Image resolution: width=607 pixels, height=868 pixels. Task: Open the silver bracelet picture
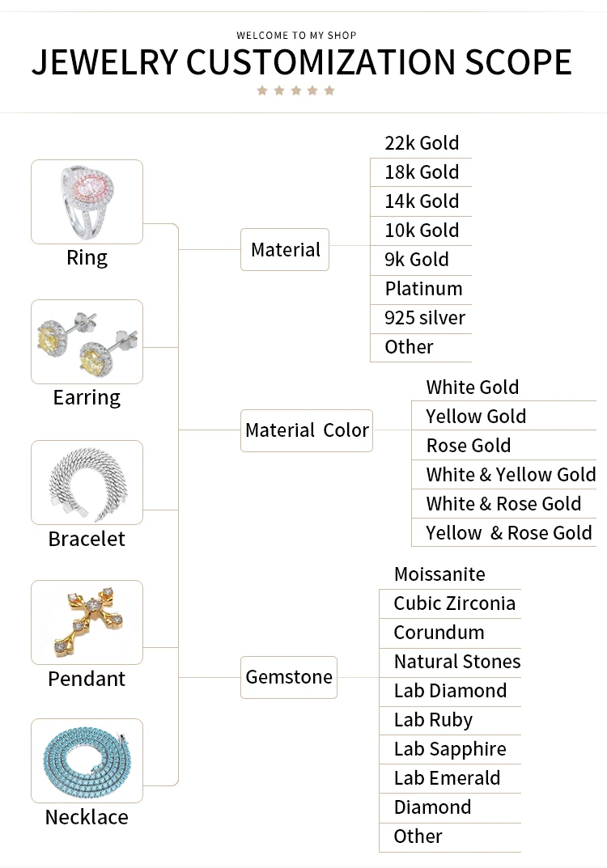click(x=87, y=482)
